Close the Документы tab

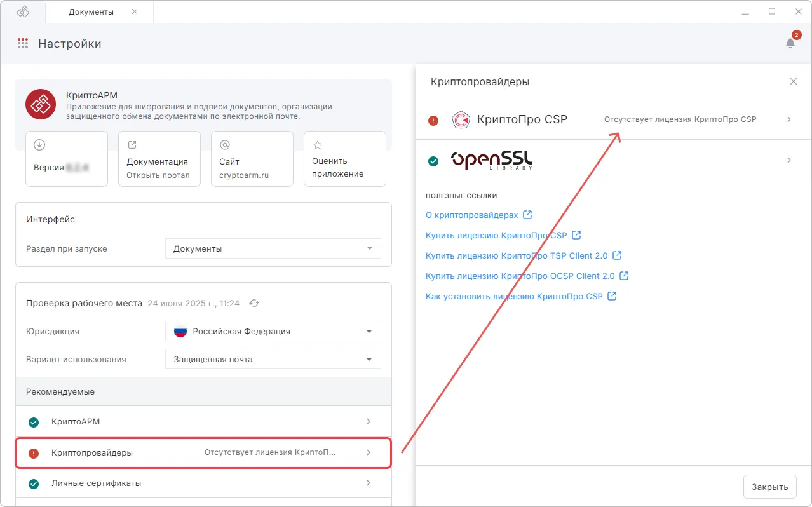135,12
